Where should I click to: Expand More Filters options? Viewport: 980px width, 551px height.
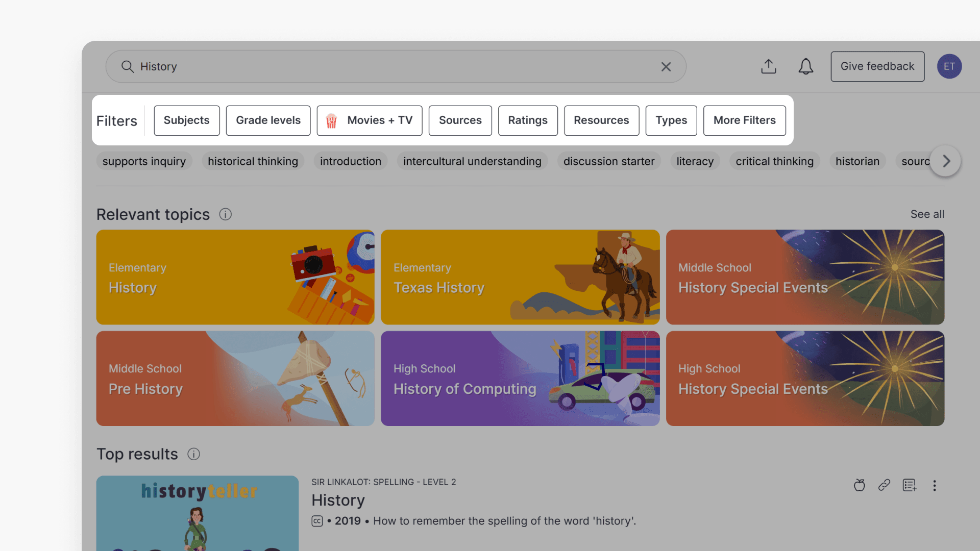(x=744, y=120)
